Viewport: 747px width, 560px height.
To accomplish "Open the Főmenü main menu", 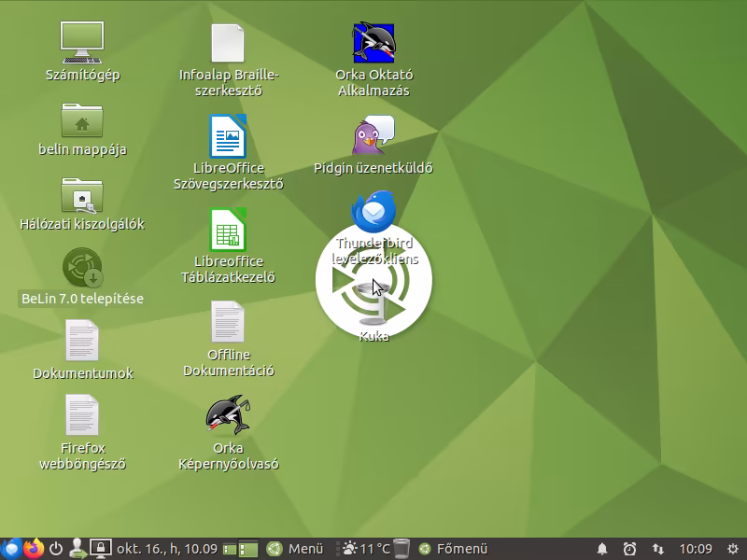I will click(453, 549).
